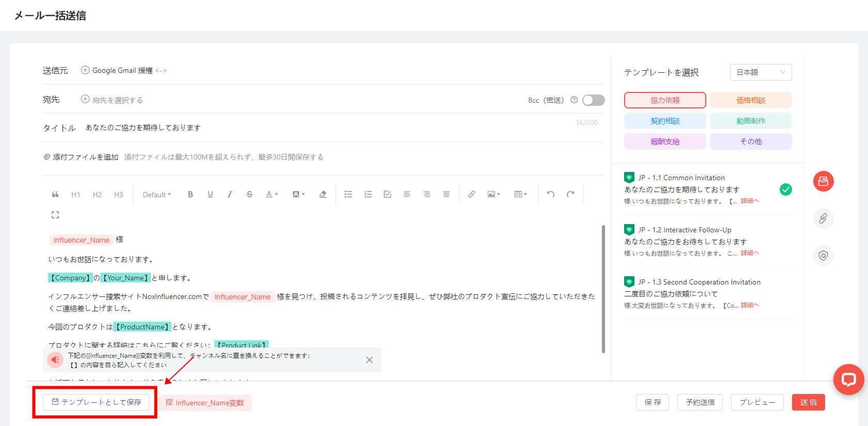Open the 日本語 template language dropdown
This screenshot has width=868, height=426.
[761, 72]
